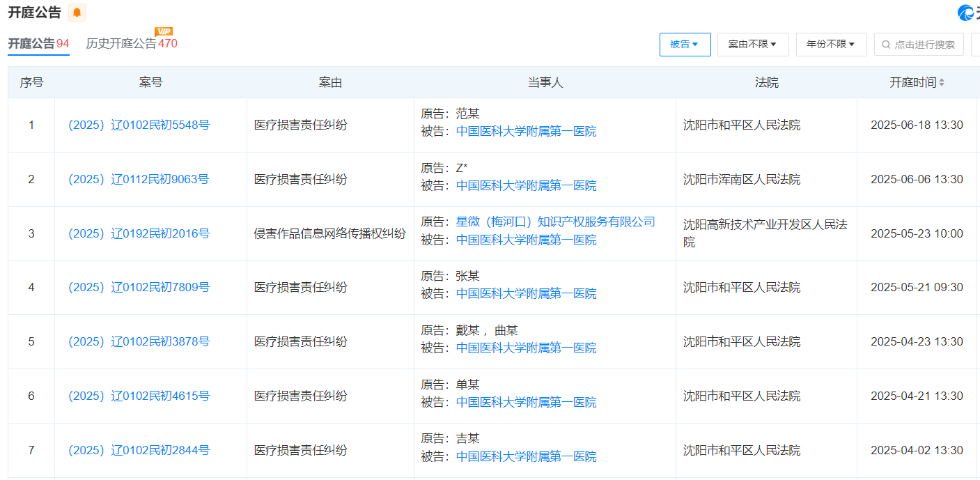Toggle sort arrows beside 开庭时间 header
980x480 pixels.
942,83
